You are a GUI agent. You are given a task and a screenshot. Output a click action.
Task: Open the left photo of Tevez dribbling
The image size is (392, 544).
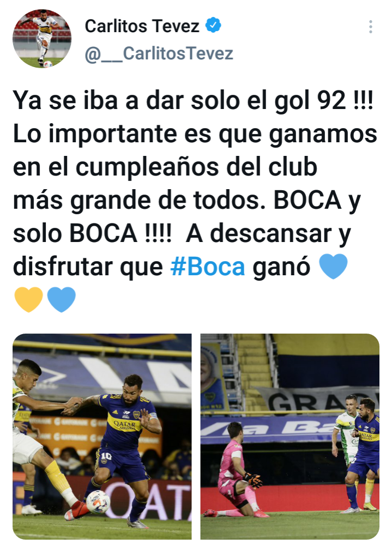point(102,437)
